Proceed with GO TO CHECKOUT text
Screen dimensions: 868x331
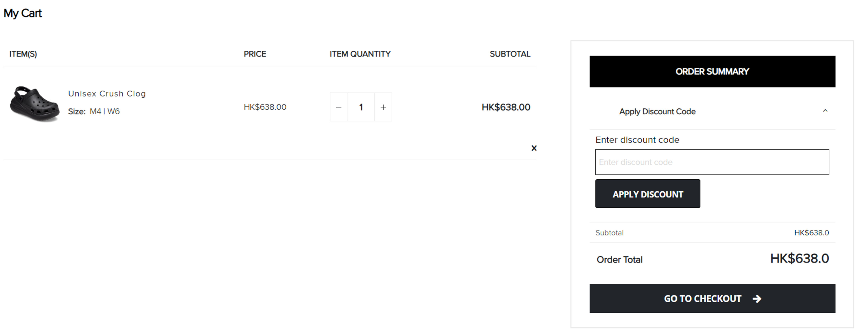click(x=702, y=299)
